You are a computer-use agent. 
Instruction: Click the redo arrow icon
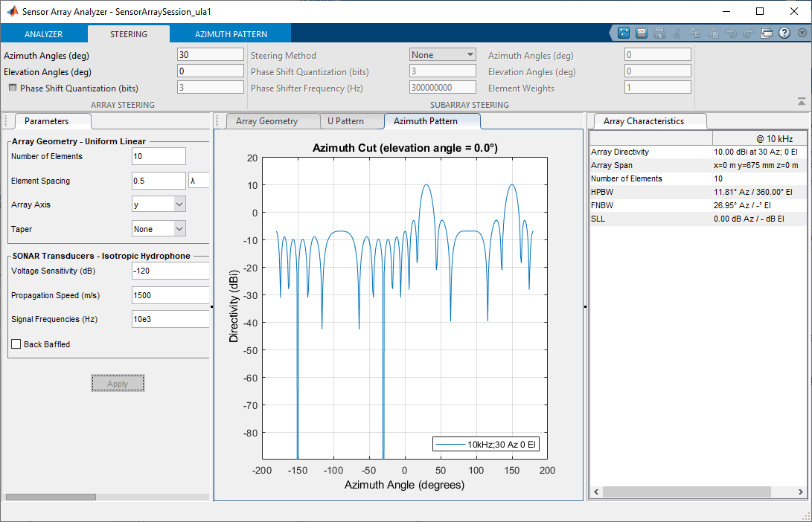pos(747,33)
